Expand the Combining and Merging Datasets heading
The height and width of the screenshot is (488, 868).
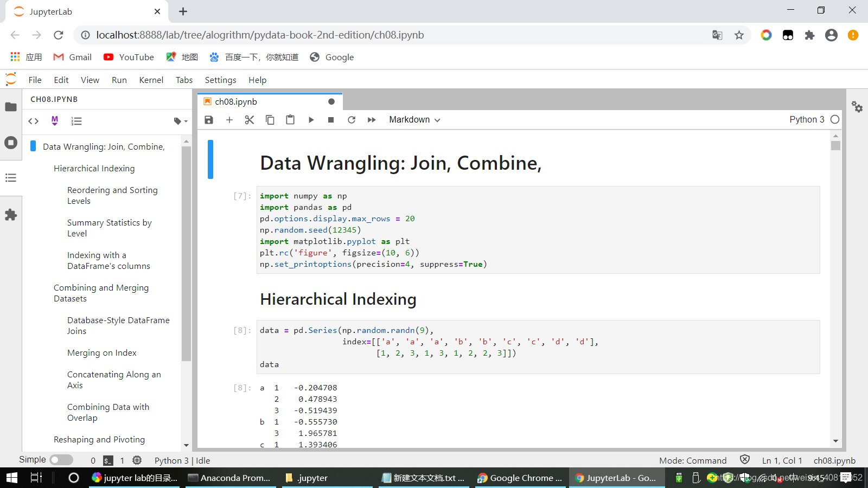pyautogui.click(x=101, y=293)
